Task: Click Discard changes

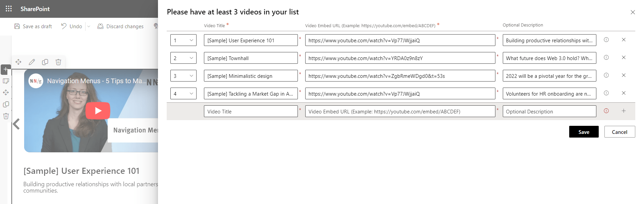Action: pos(120,26)
